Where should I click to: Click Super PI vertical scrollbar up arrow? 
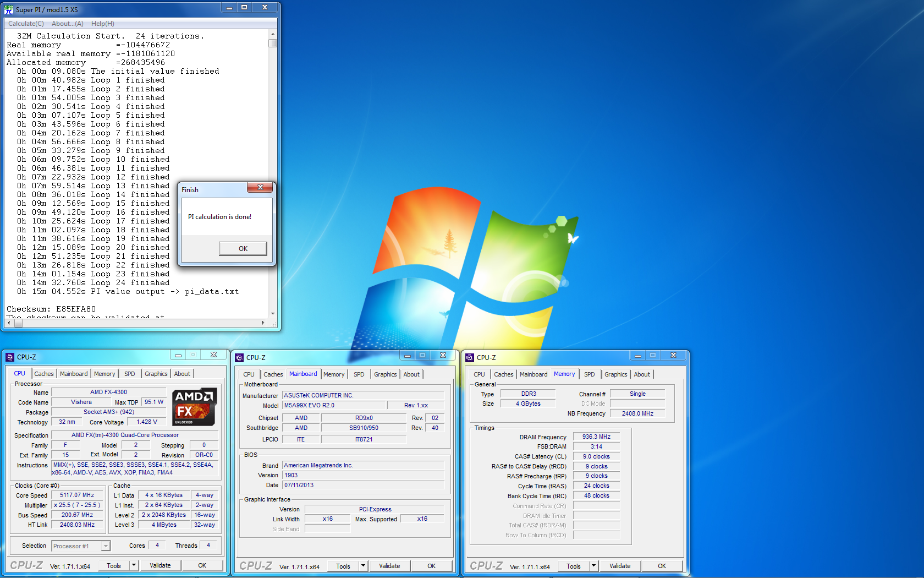pyautogui.click(x=273, y=35)
